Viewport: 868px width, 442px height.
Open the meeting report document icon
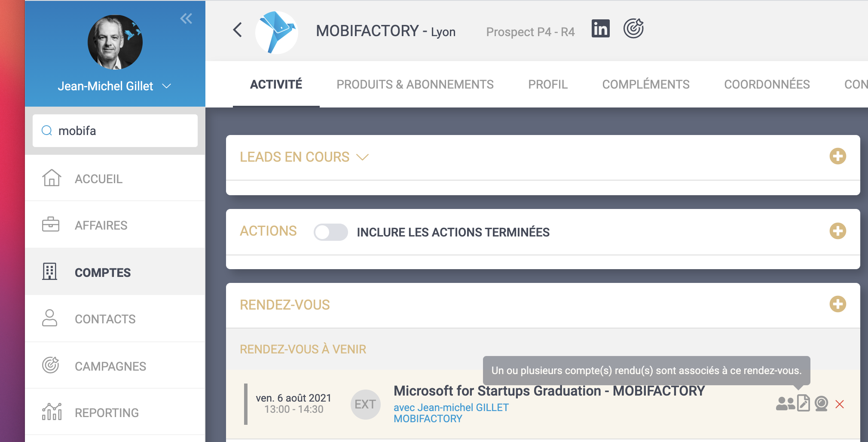click(x=803, y=403)
